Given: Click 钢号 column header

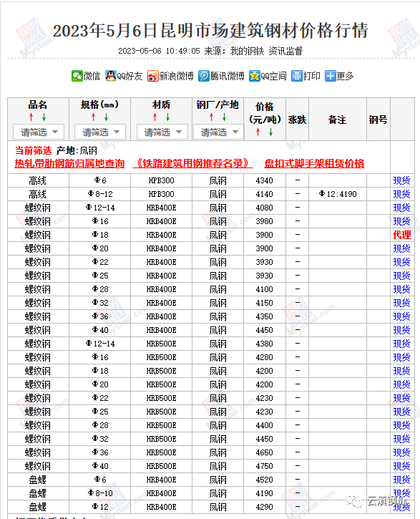Looking at the screenshot, I should (x=378, y=120).
